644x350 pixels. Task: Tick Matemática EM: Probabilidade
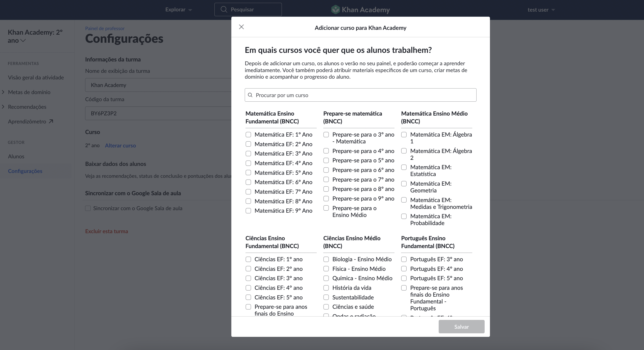click(x=404, y=216)
